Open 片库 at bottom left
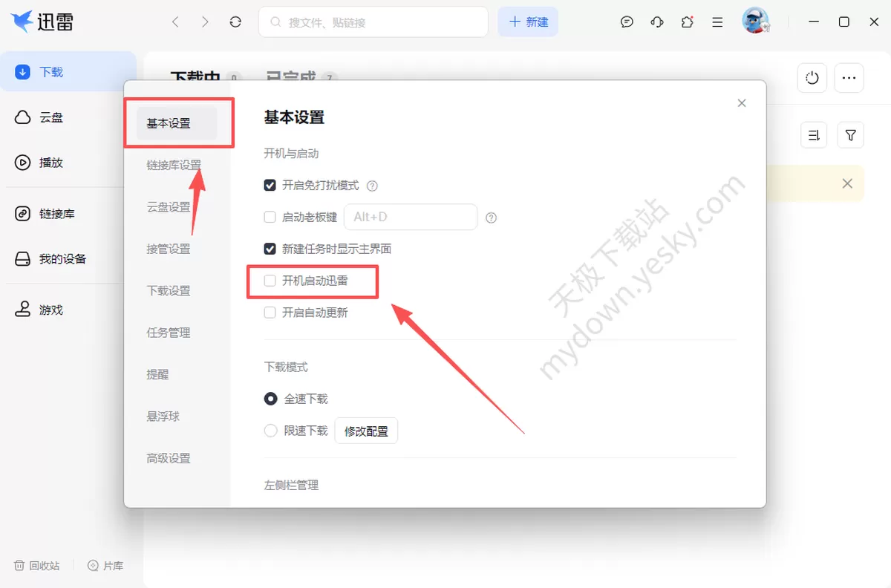 (105, 566)
